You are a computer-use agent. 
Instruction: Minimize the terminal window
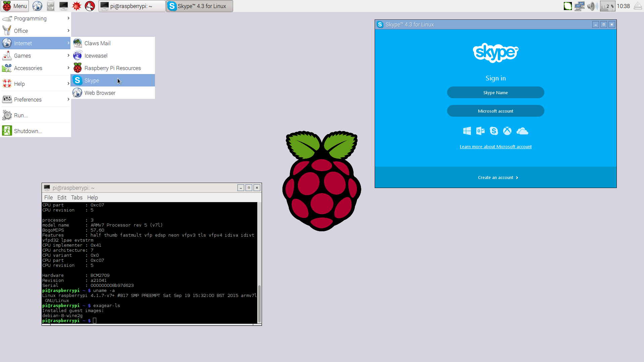(x=241, y=188)
